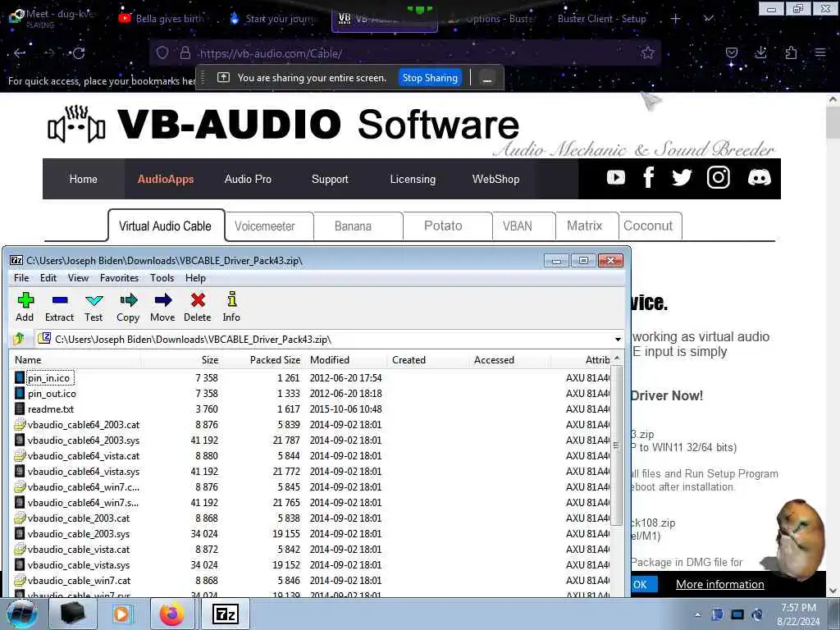840x630 pixels.
Task: Select the readme.txt file
Action: 51,409
